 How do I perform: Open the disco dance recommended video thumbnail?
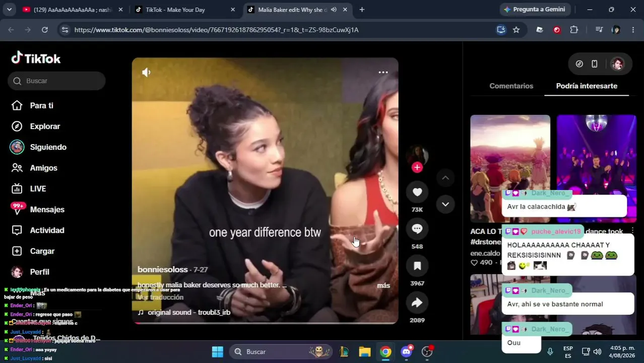[x=597, y=168]
